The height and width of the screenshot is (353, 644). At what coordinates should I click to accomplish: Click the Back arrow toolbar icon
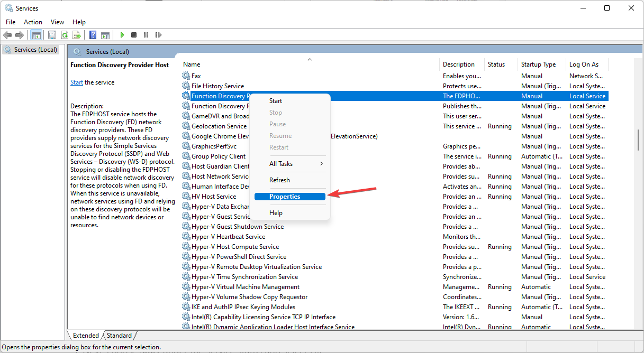tap(7, 35)
